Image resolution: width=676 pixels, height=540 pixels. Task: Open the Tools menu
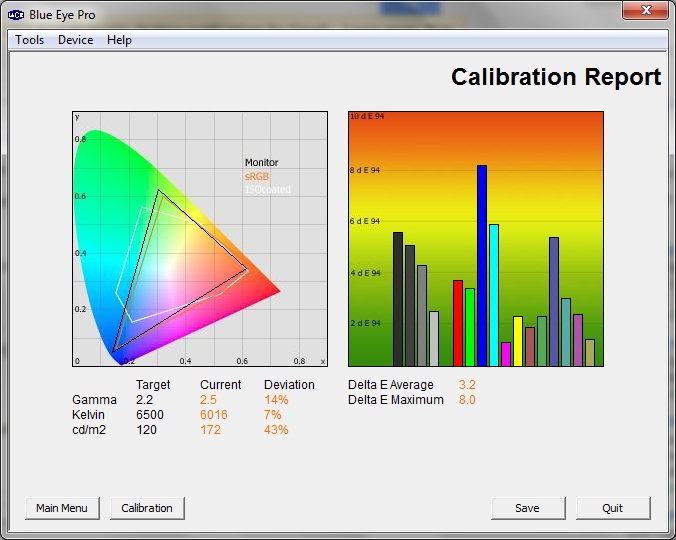click(30, 40)
